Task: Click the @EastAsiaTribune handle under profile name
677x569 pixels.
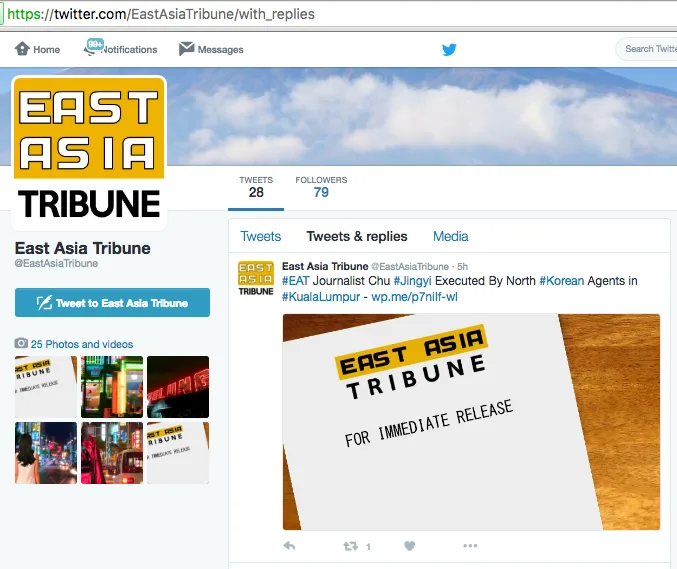Action: (x=56, y=263)
